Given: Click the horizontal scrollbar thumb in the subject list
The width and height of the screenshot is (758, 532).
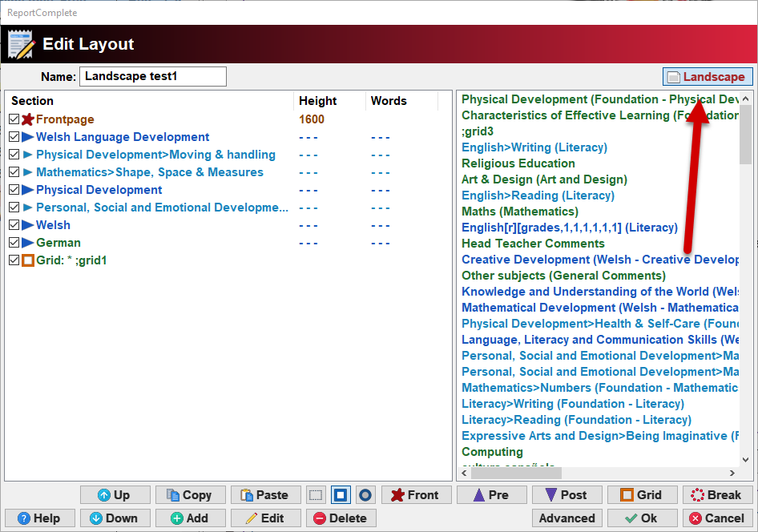Looking at the screenshot, I should [x=516, y=473].
